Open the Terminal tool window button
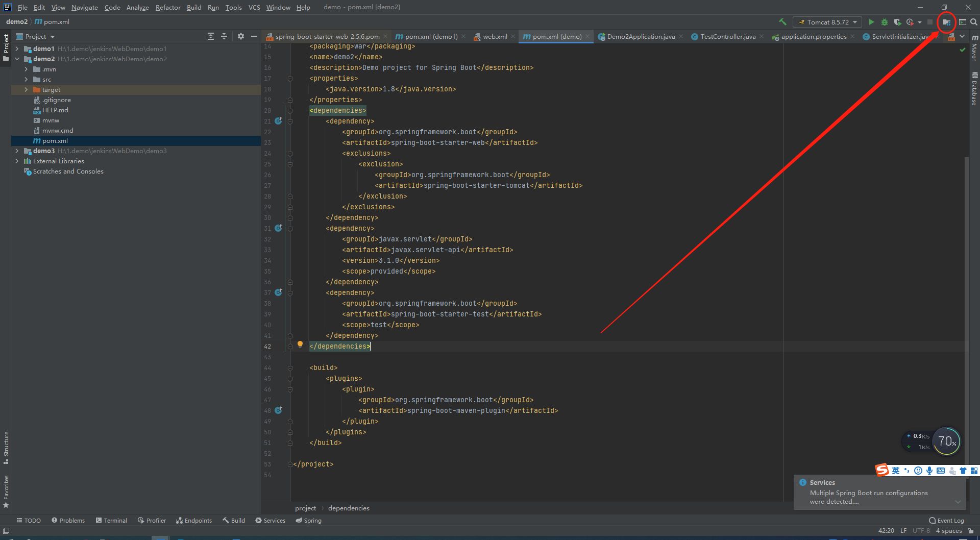980x540 pixels. [x=111, y=521]
